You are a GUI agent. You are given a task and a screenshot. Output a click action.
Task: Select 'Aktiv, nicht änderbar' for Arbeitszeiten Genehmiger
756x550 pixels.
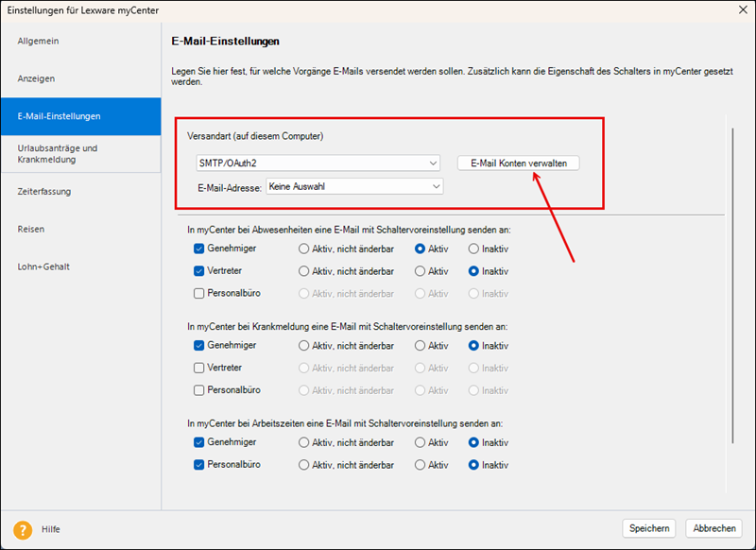coord(303,442)
